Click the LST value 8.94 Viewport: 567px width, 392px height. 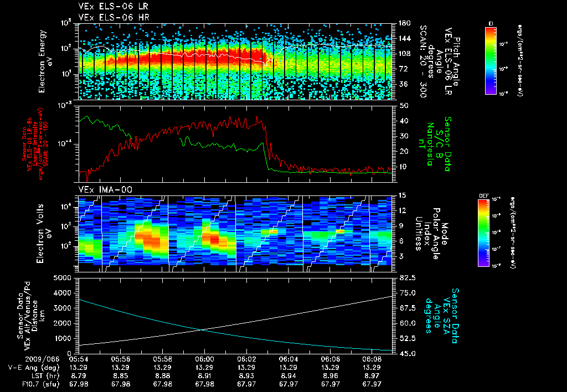[x=288, y=376]
